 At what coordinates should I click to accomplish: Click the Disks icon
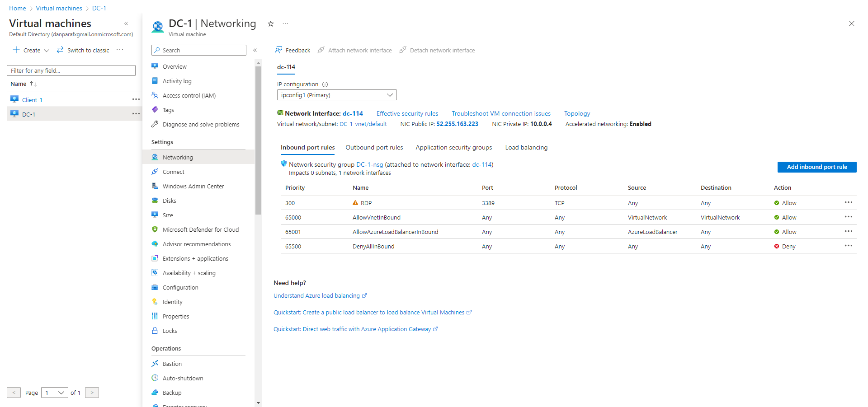(x=155, y=200)
